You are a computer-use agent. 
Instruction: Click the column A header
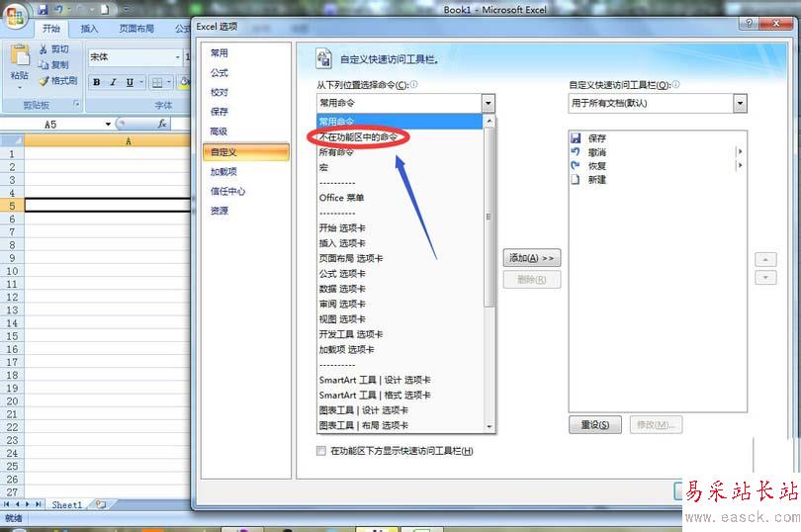(108, 140)
